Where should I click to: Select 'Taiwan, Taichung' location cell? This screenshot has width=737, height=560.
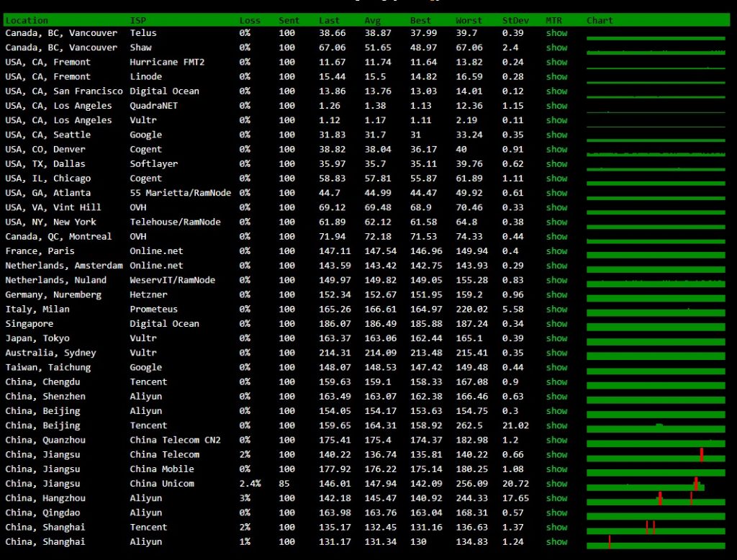48,368
